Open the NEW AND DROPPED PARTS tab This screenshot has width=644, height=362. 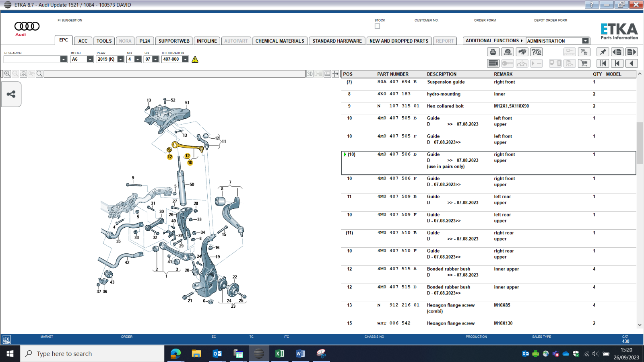(398, 41)
